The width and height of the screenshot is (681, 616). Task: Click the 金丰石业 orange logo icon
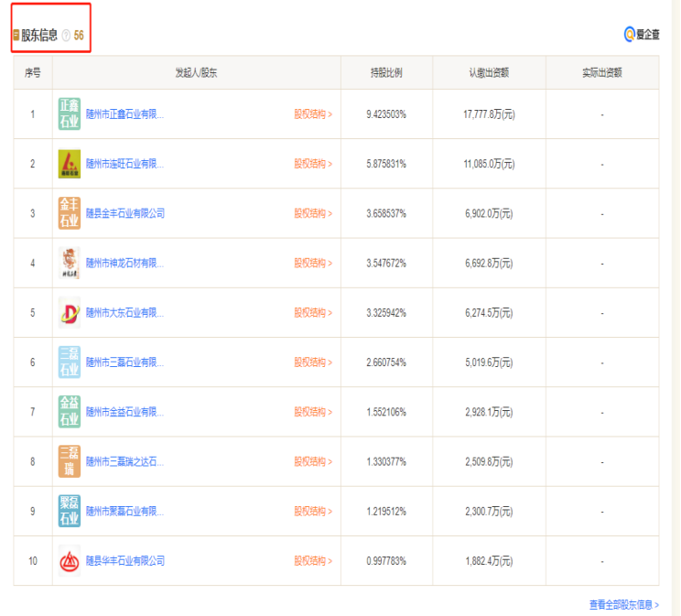[x=70, y=213]
